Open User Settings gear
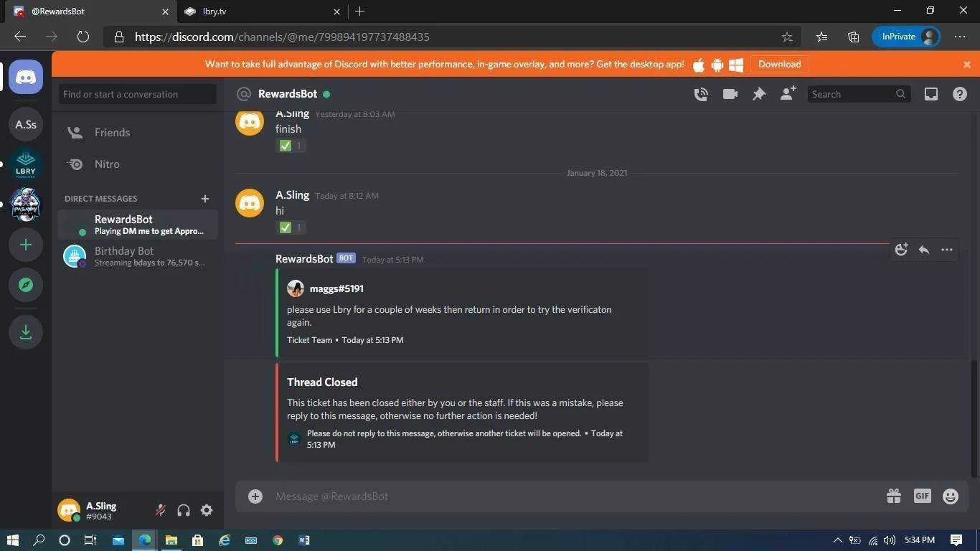980x551 pixels. 207,510
